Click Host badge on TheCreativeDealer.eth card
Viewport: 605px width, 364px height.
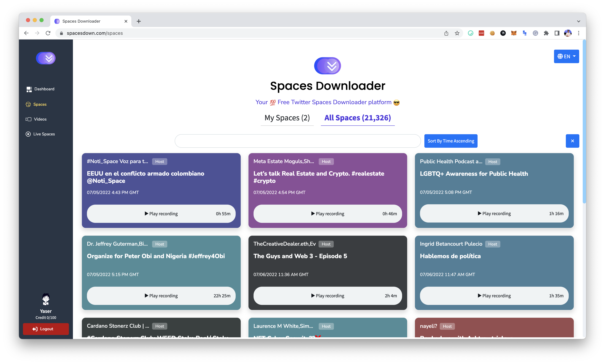(x=326, y=244)
